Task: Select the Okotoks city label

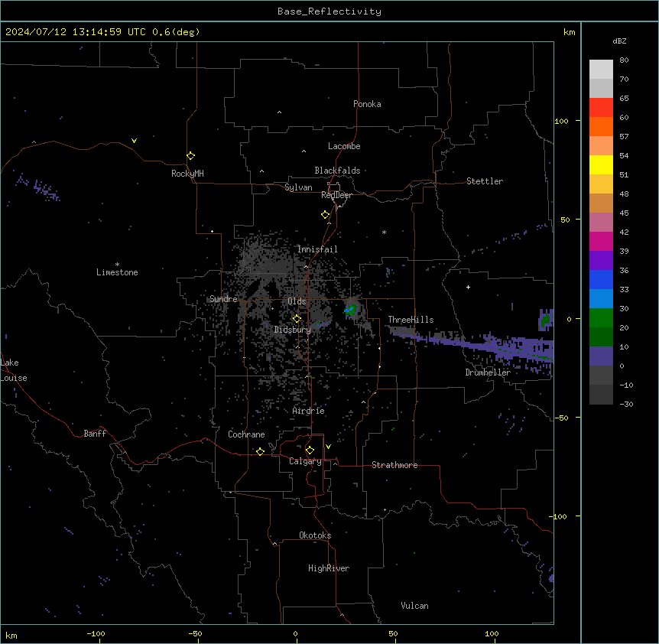Action: tap(315, 535)
